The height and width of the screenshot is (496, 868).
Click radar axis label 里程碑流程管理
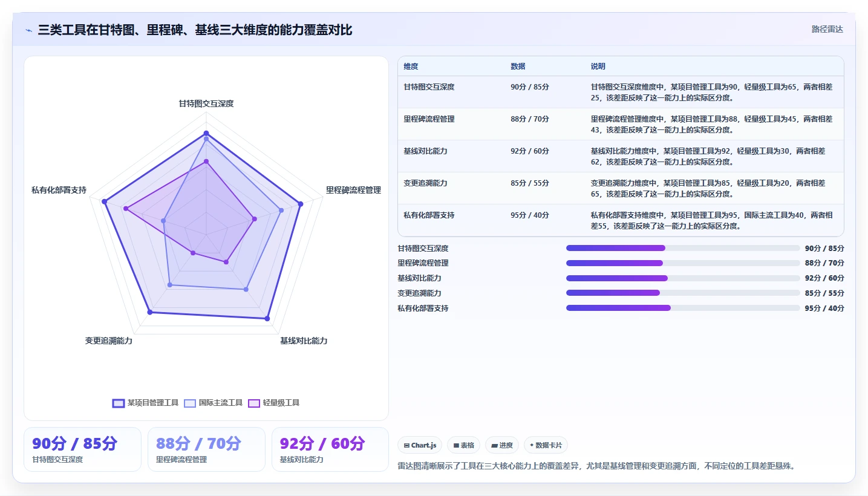[x=353, y=190]
